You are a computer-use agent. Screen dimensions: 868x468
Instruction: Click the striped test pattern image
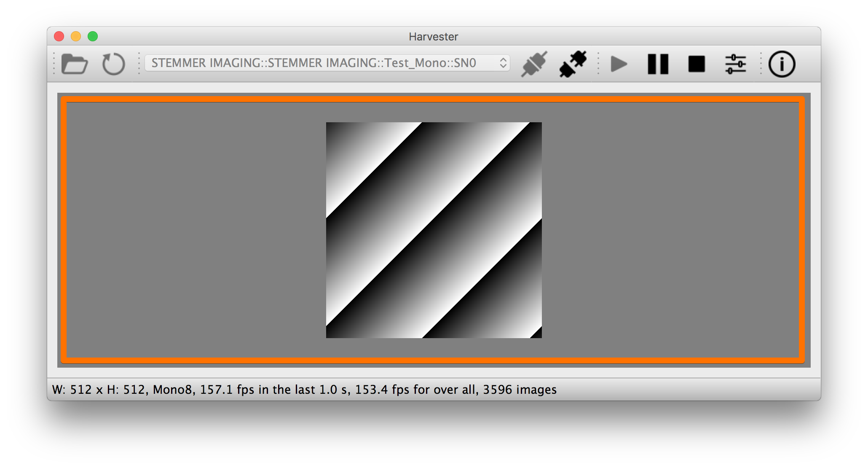coord(434,230)
